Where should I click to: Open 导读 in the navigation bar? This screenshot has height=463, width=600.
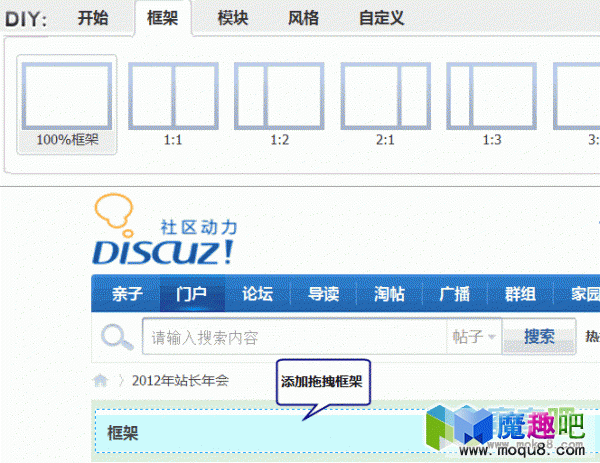click(323, 294)
